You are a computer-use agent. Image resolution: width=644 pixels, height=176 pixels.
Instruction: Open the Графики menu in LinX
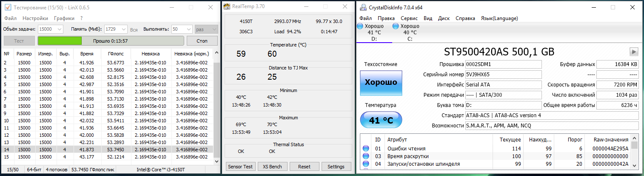64,18
